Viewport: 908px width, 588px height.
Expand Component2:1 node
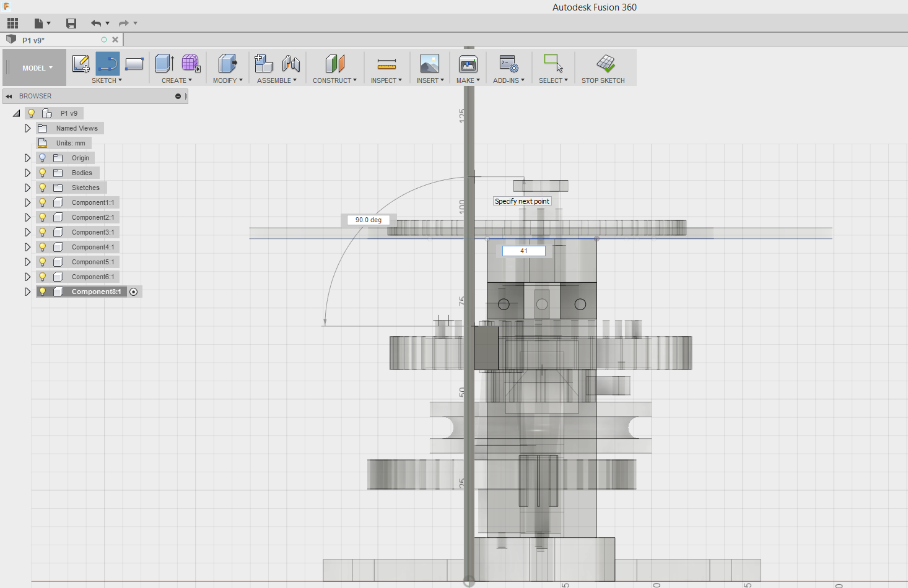click(x=27, y=217)
